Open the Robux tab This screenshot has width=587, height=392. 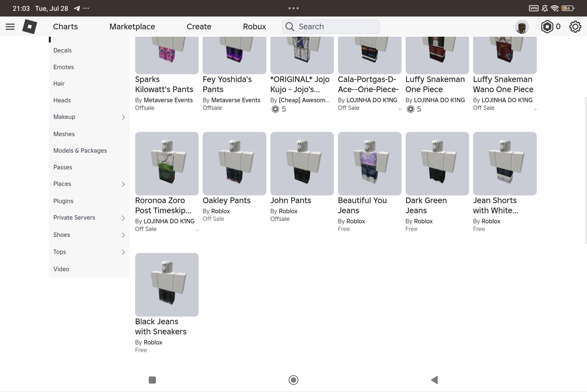click(x=254, y=27)
